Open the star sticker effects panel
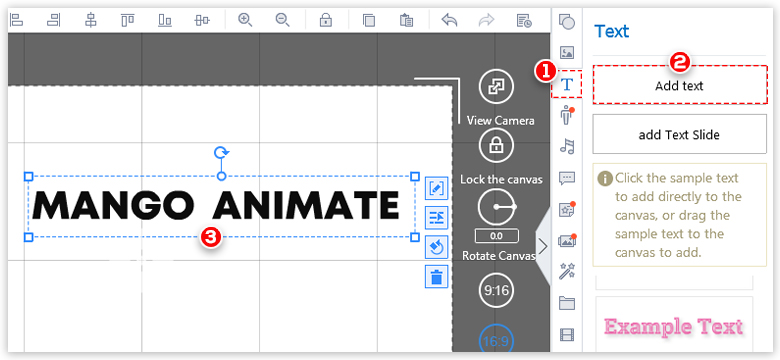This screenshot has width=780, height=360. coord(567,209)
